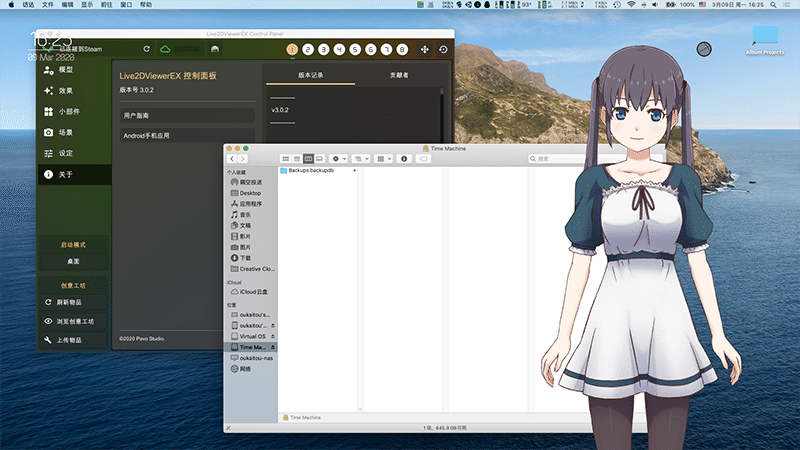Open the Finder share dropdown
Screen dimensions: 800x450
pos(361,159)
